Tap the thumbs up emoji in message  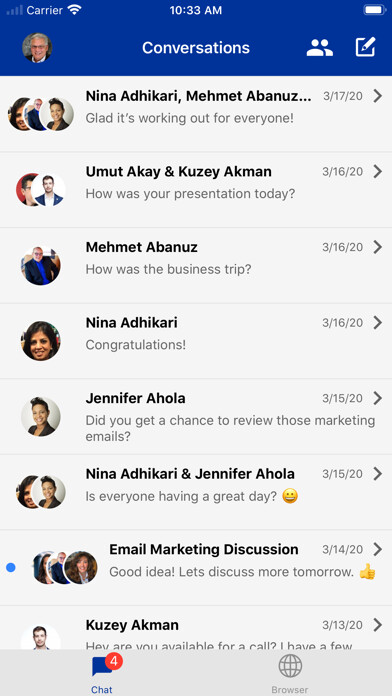point(367,572)
